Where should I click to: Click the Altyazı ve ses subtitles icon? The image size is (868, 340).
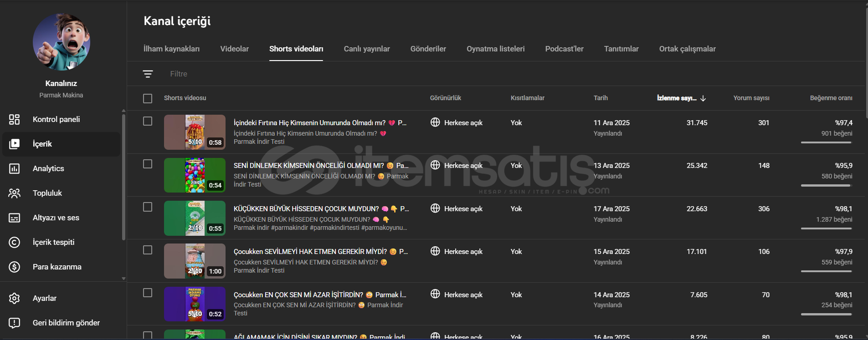[14, 218]
